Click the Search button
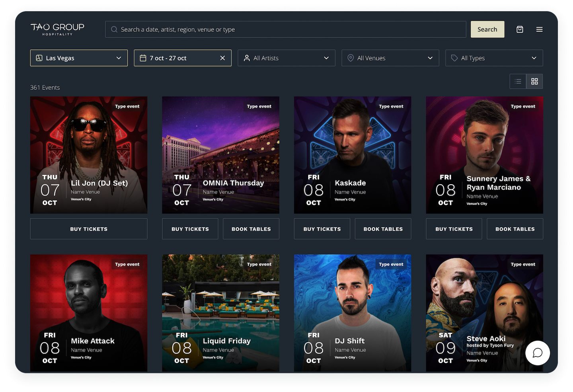The image size is (573, 392). (x=487, y=29)
